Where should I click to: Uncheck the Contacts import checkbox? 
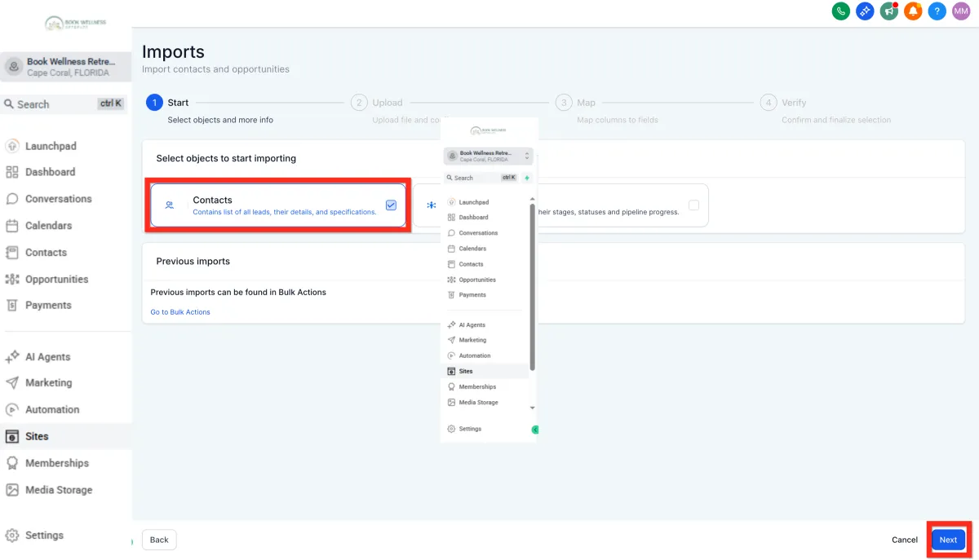[391, 205]
